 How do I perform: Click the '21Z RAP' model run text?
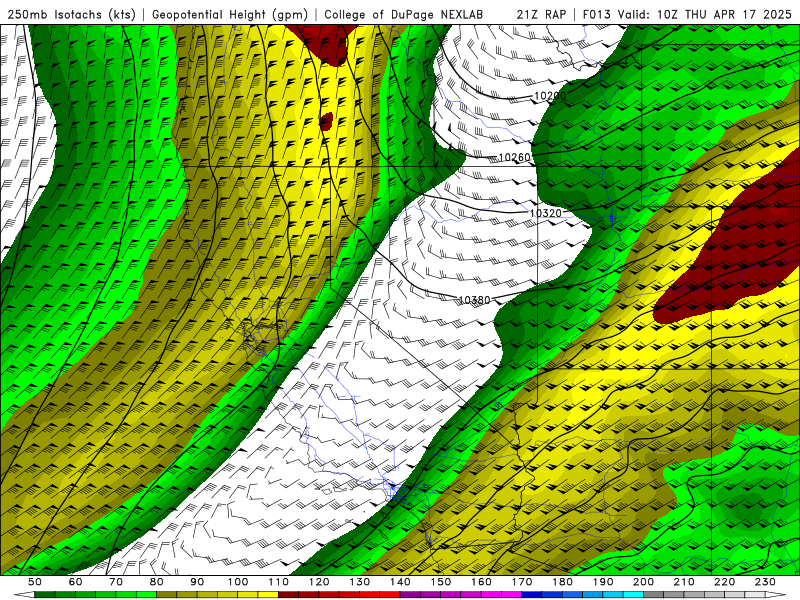[x=541, y=14]
